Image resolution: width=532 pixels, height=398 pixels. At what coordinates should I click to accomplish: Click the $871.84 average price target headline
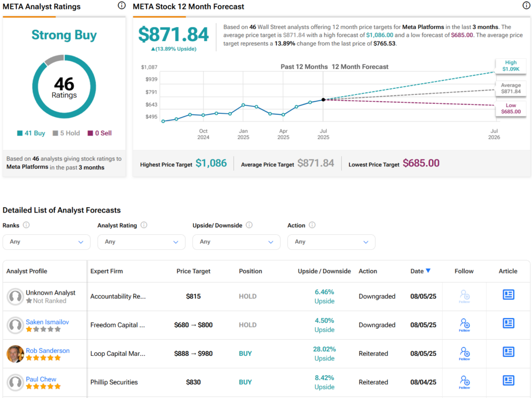[174, 34]
